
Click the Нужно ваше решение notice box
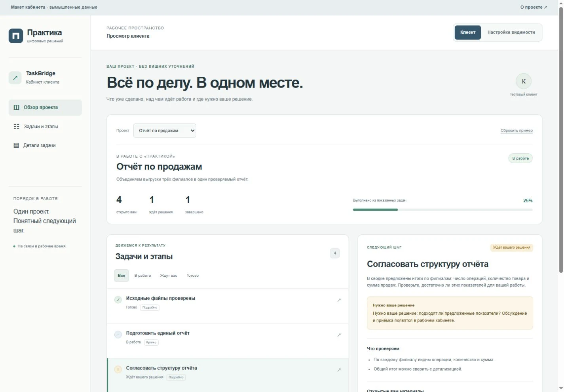450,313
